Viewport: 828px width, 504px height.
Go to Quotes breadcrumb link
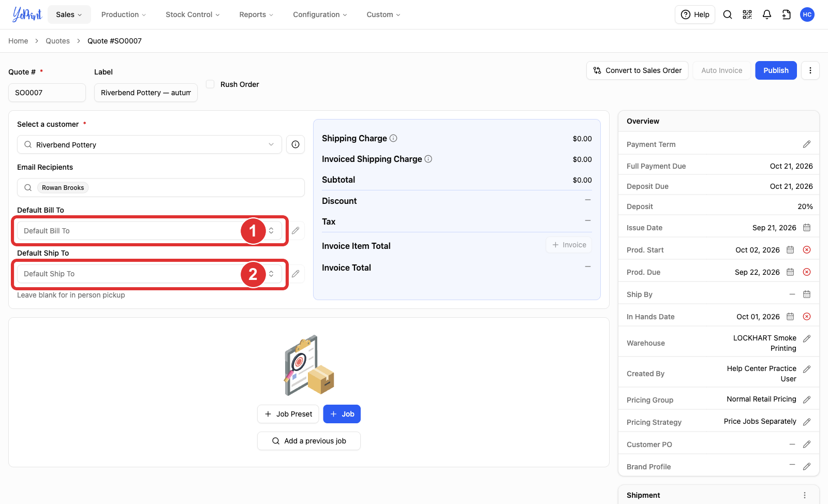point(57,41)
